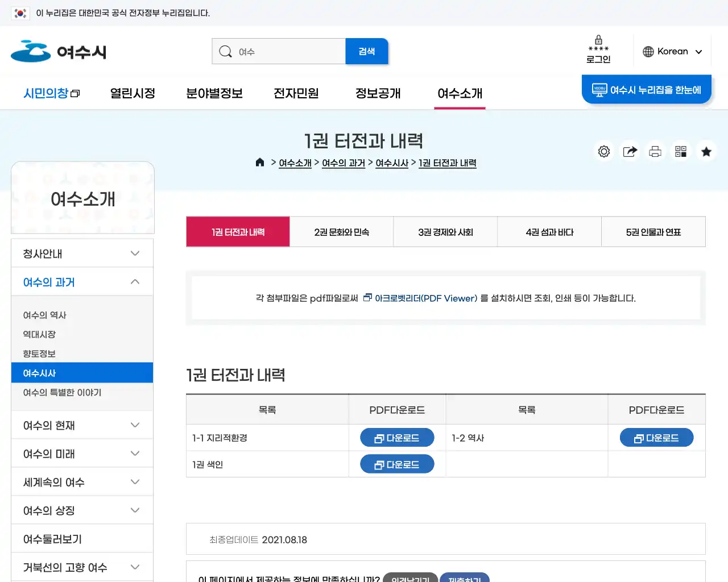
Task: Click the globe language icon
Action: (648, 52)
